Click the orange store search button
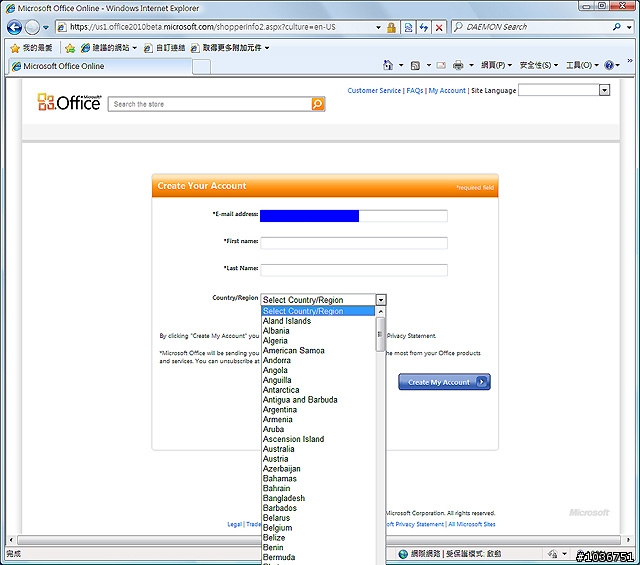This screenshot has width=640, height=565. tap(318, 104)
